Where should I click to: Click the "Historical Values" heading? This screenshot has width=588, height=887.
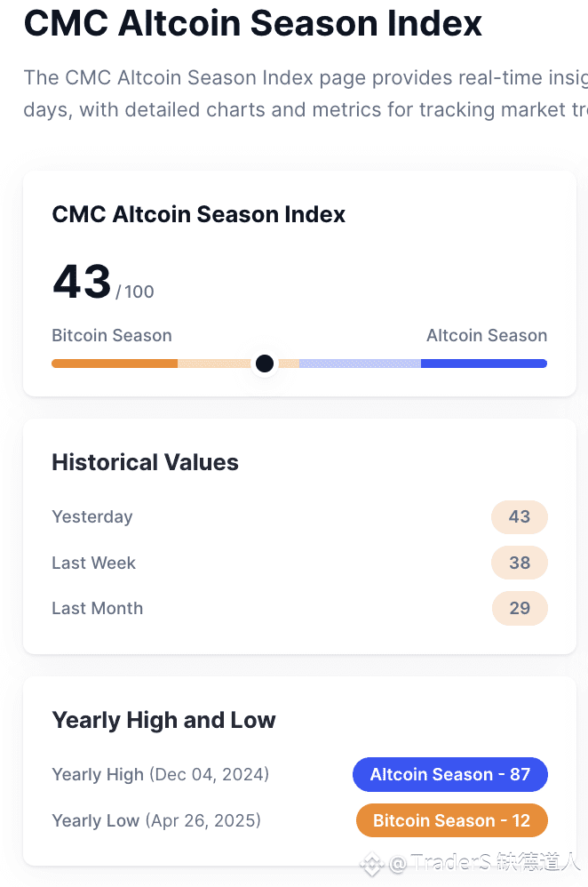pos(145,462)
